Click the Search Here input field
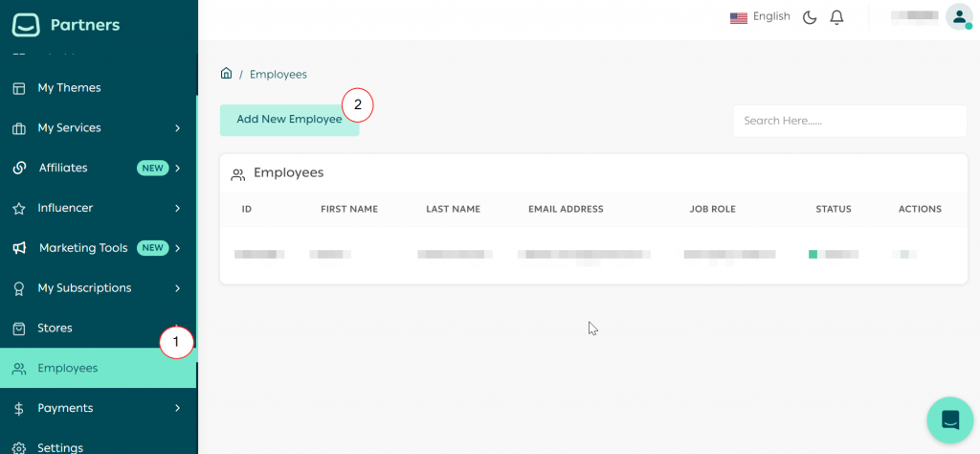 (x=849, y=121)
